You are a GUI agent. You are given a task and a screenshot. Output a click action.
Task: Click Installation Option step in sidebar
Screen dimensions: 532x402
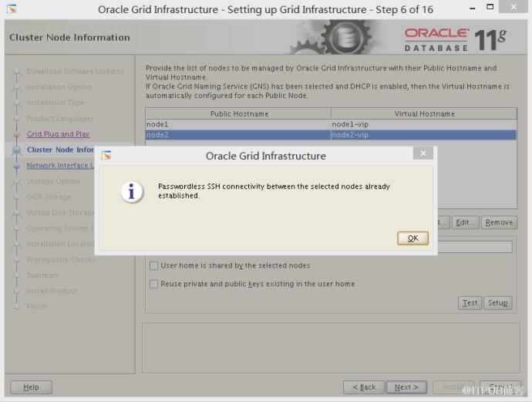59,87
